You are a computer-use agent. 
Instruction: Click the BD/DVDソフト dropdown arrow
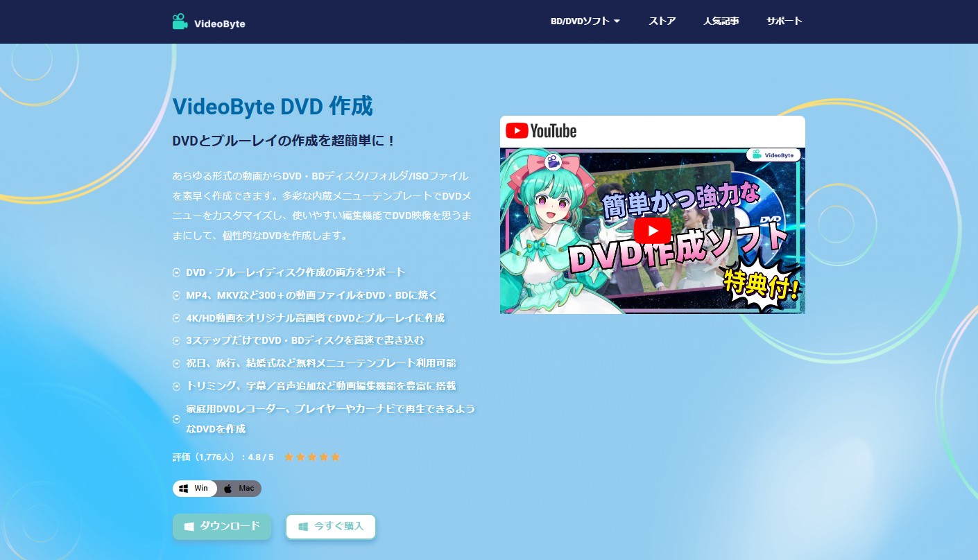(x=617, y=21)
